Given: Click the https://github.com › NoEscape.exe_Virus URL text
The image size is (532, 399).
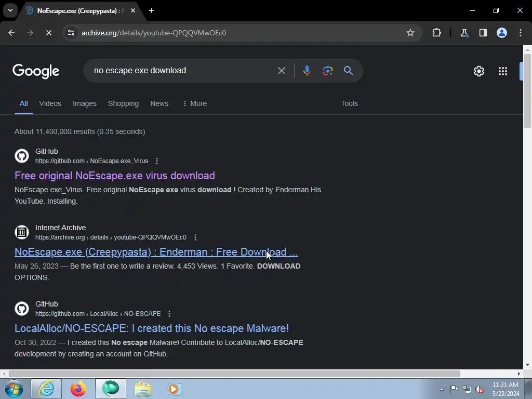Looking at the screenshot, I should pos(91,161).
